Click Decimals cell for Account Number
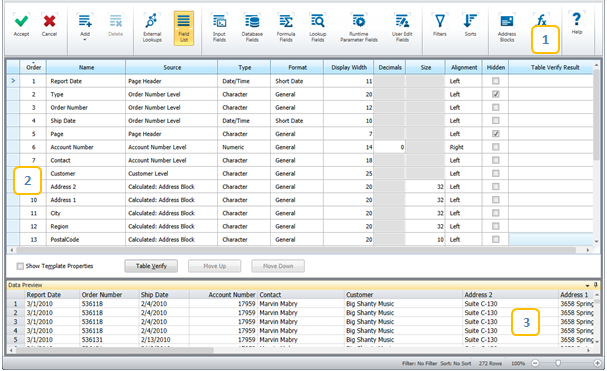This screenshot has height=371, width=607. [x=390, y=147]
